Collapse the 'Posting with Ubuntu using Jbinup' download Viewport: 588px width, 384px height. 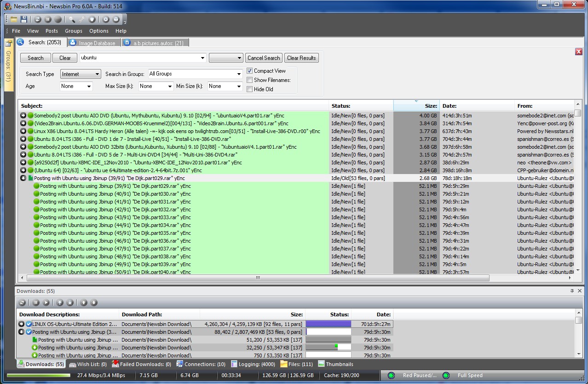point(21,332)
